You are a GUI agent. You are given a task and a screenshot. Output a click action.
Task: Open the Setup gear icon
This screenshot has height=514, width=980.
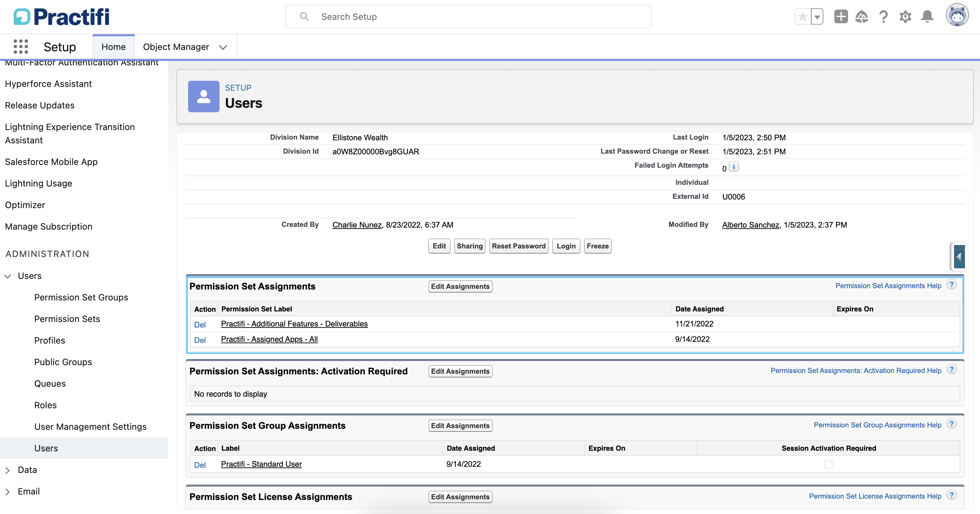905,17
